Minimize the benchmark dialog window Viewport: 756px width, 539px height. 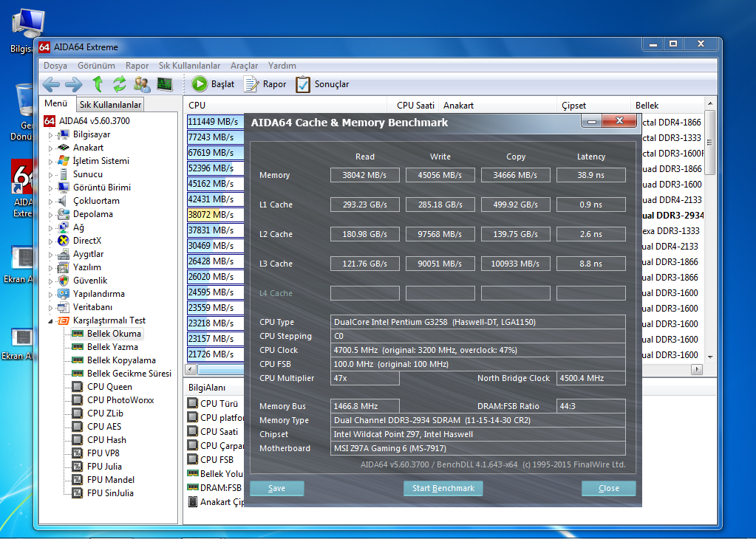pyautogui.click(x=592, y=121)
